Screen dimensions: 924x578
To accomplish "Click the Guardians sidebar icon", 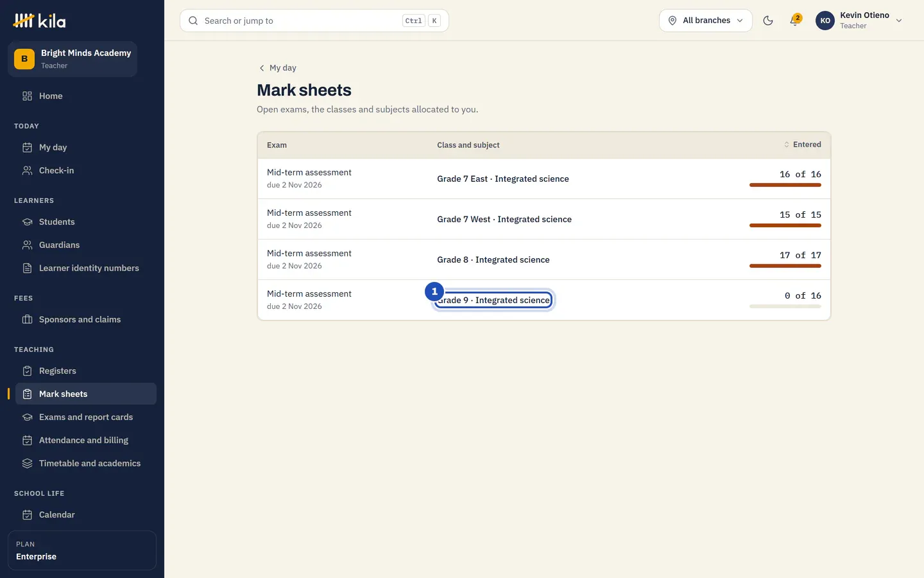I will coord(27,245).
